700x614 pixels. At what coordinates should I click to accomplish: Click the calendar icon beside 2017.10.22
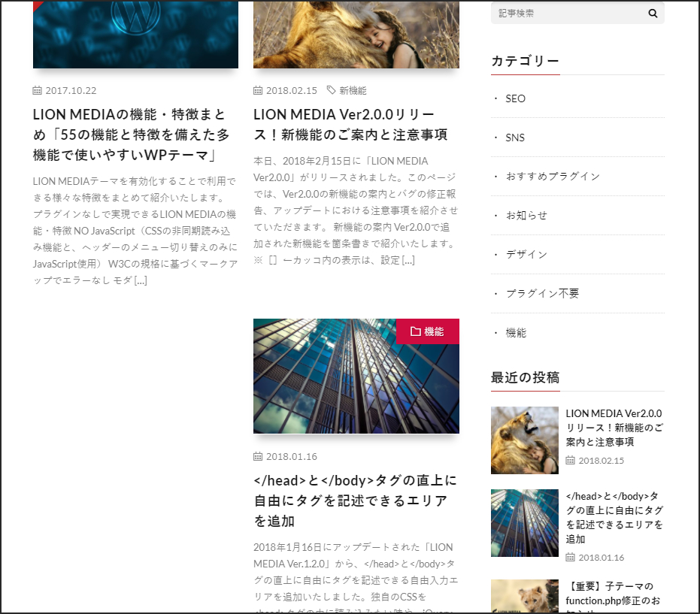coord(37,91)
